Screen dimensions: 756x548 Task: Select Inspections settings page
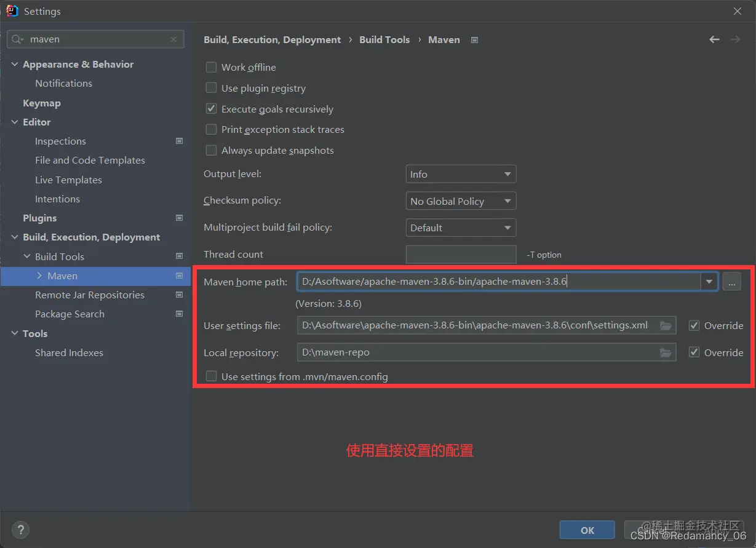tap(60, 141)
